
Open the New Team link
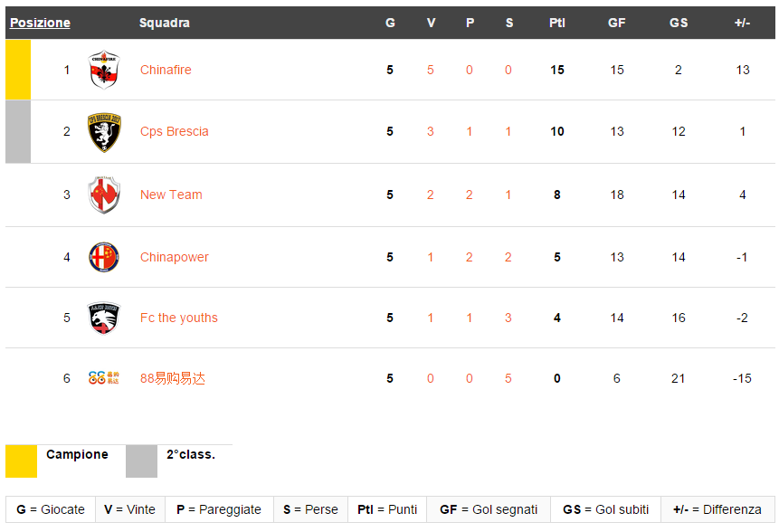pyautogui.click(x=171, y=195)
